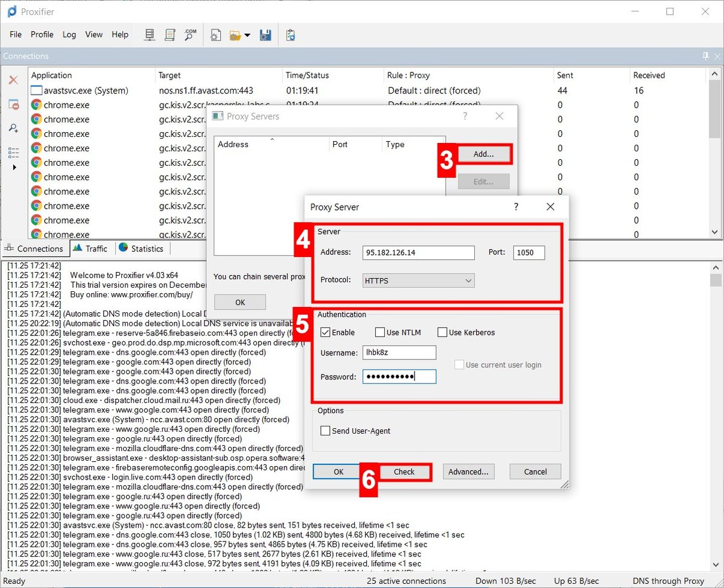Click the open profile folder icon
724x588 pixels.
click(x=235, y=35)
